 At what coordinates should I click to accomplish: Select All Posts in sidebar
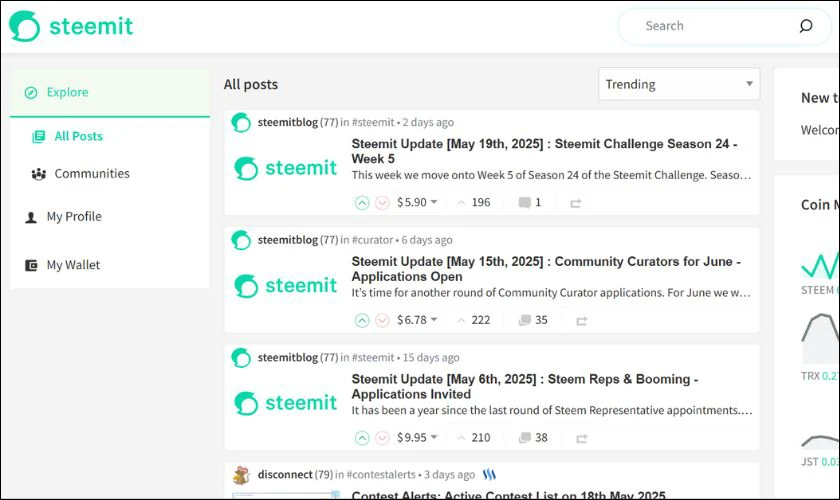pos(78,136)
